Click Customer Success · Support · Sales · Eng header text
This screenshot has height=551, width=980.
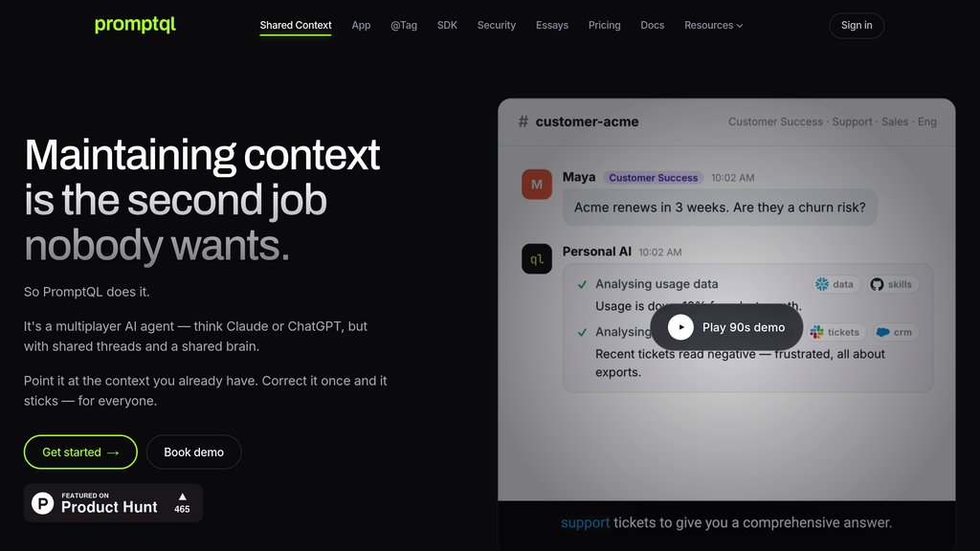coord(833,121)
